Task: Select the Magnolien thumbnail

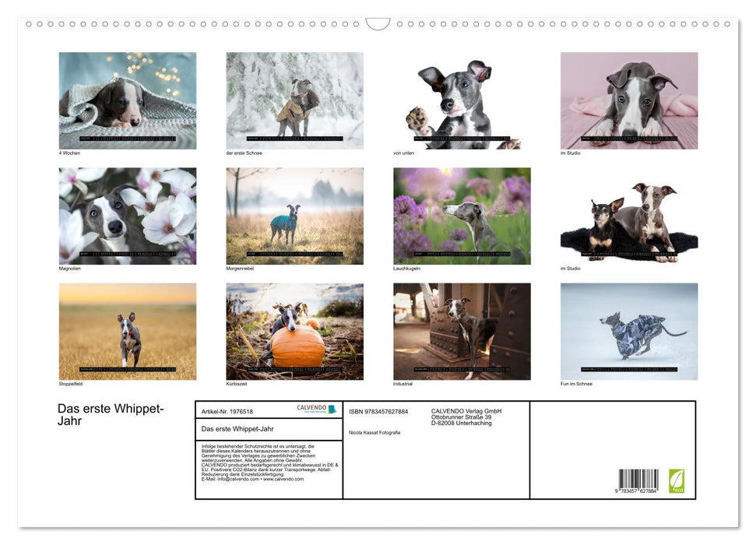Action: click(x=127, y=215)
